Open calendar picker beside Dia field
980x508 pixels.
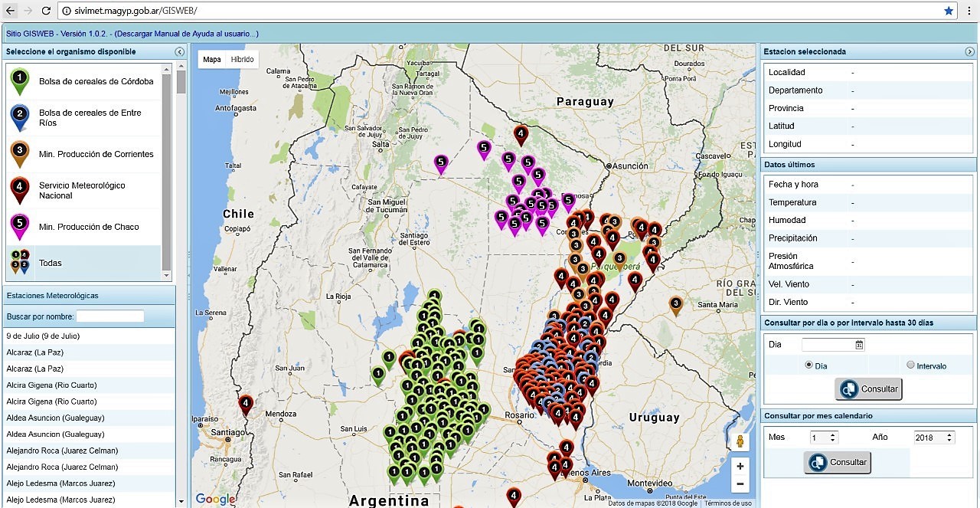(859, 345)
